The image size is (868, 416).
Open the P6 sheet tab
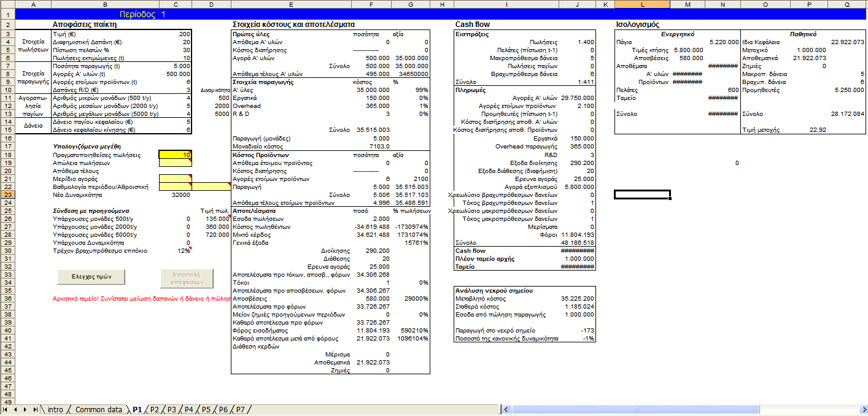click(x=223, y=409)
